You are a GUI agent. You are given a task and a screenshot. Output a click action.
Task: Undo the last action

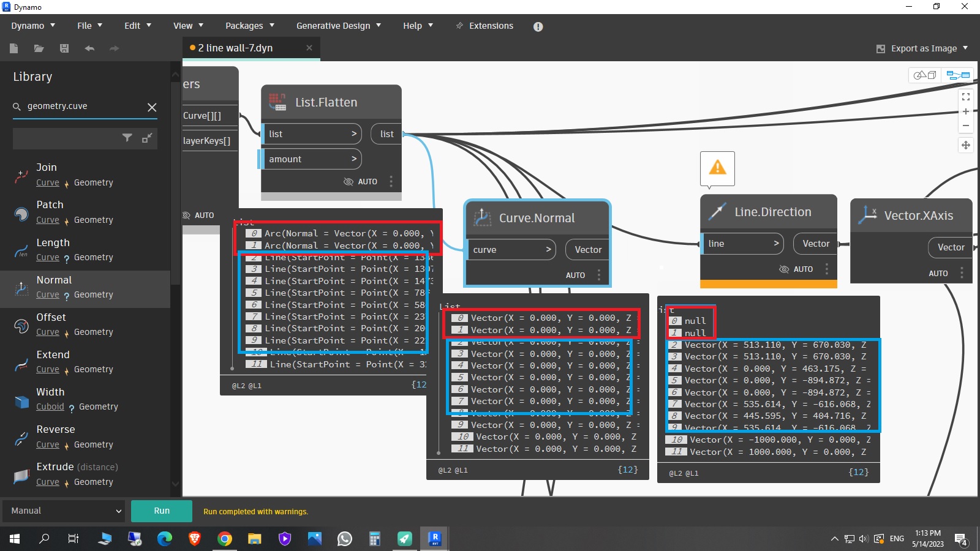click(x=89, y=48)
